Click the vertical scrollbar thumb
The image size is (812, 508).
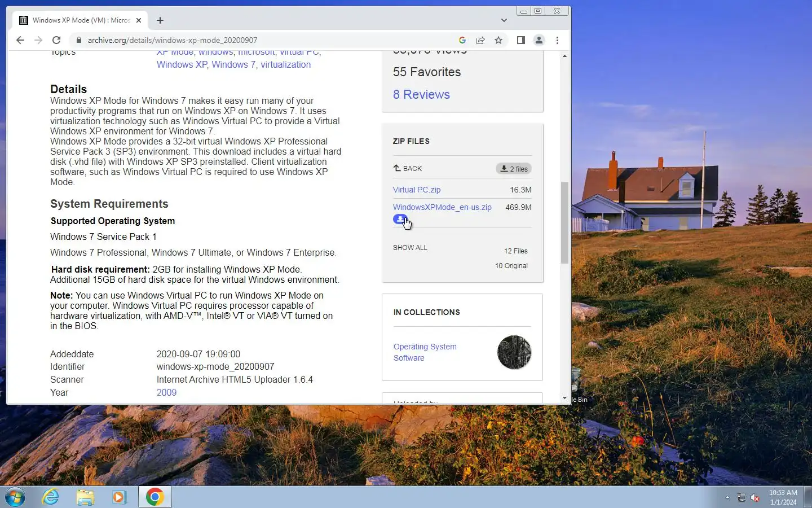(x=564, y=222)
